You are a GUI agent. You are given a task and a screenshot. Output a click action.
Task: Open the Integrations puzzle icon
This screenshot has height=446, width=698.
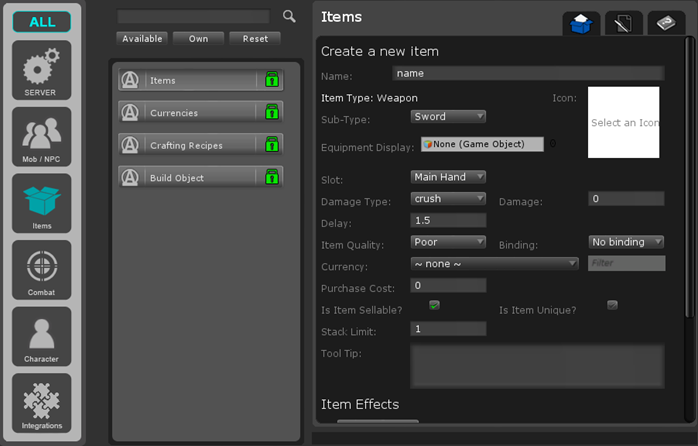(x=42, y=403)
